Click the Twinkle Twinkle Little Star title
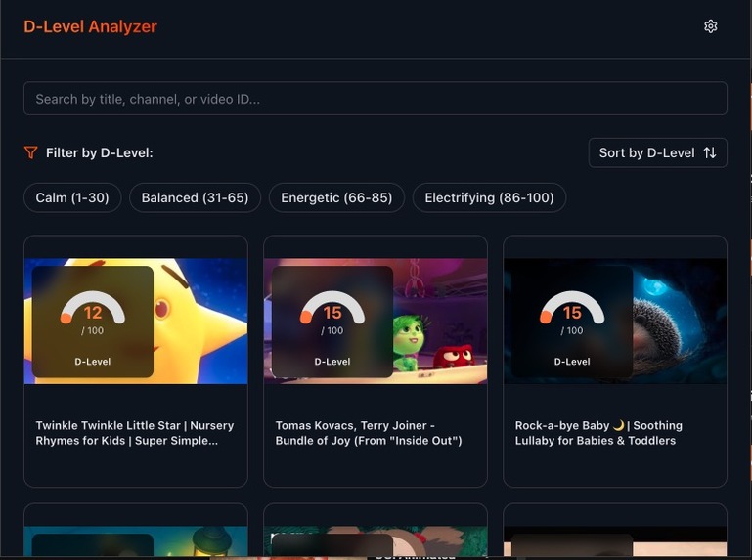The width and height of the screenshot is (752, 560). 135,433
